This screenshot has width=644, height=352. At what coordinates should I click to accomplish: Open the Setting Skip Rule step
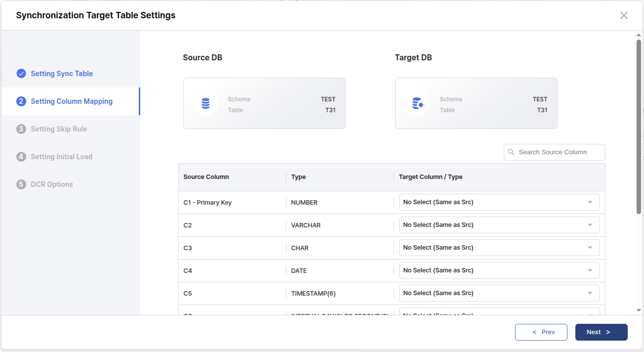click(59, 129)
